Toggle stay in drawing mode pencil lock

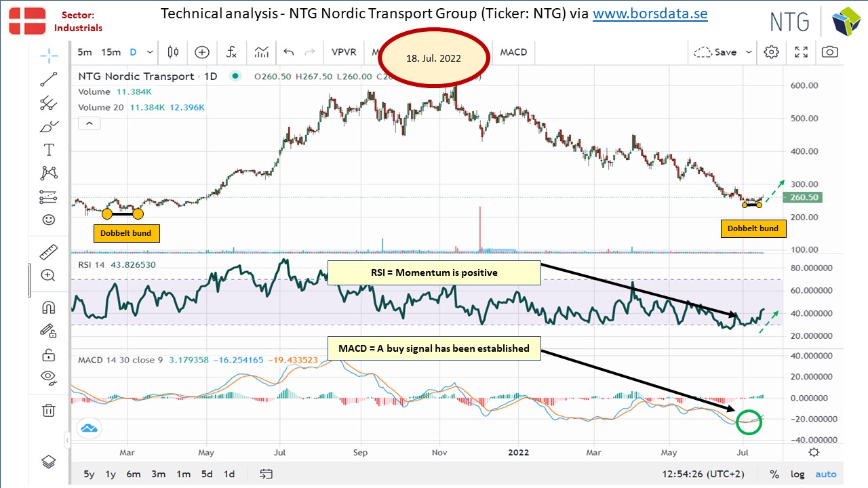coord(48,331)
